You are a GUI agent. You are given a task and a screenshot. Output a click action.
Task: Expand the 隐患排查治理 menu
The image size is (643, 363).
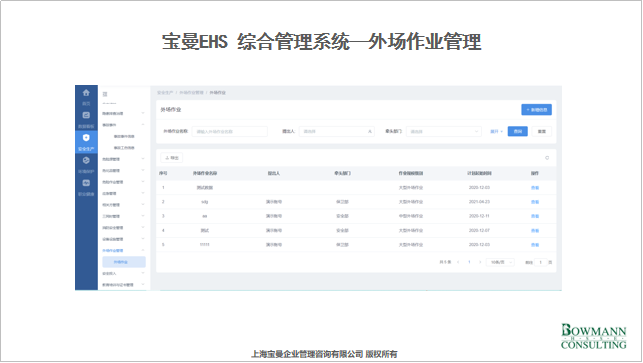click(123, 113)
